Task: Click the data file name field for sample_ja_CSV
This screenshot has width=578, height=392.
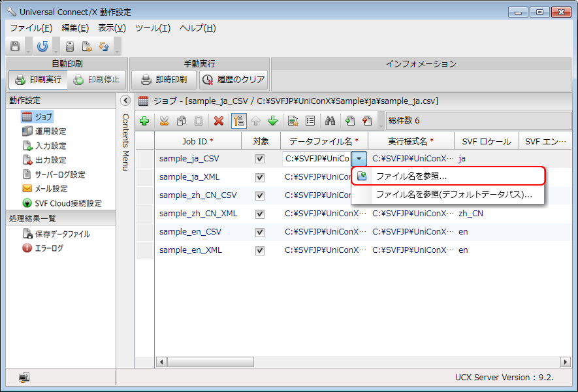Action: coord(317,159)
